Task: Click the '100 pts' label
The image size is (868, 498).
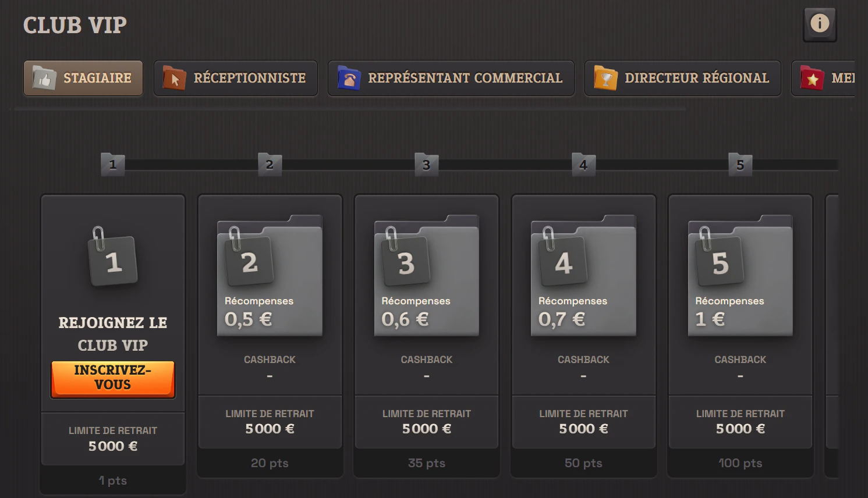Action: tap(741, 463)
